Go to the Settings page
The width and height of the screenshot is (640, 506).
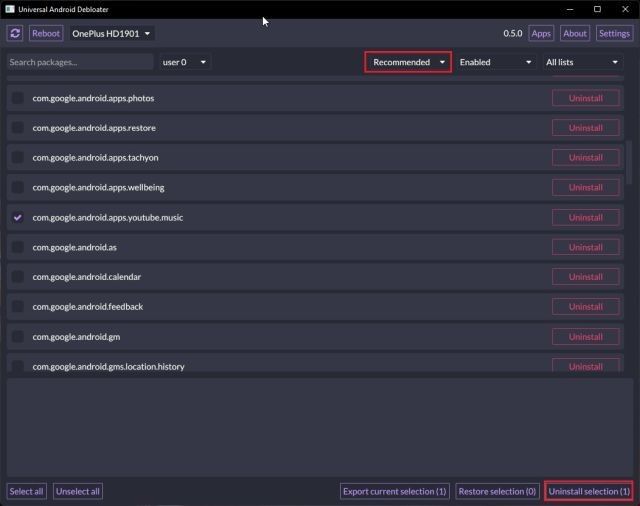click(x=614, y=33)
